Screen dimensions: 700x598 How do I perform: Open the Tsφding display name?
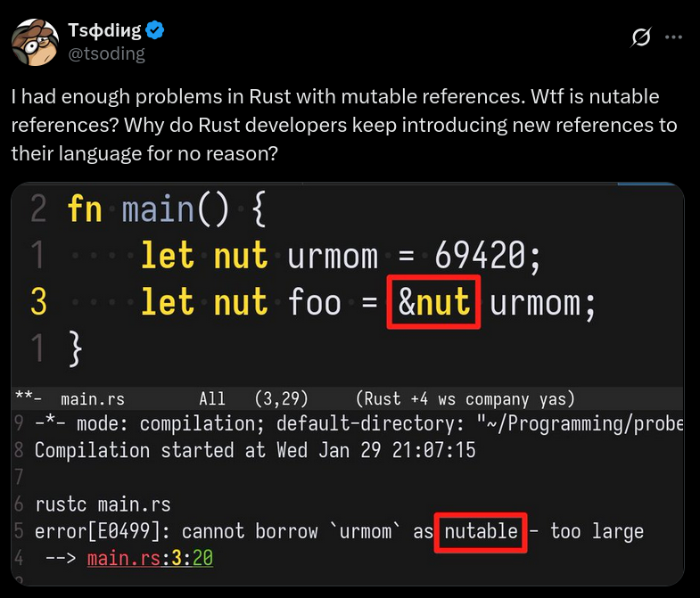click(x=104, y=30)
